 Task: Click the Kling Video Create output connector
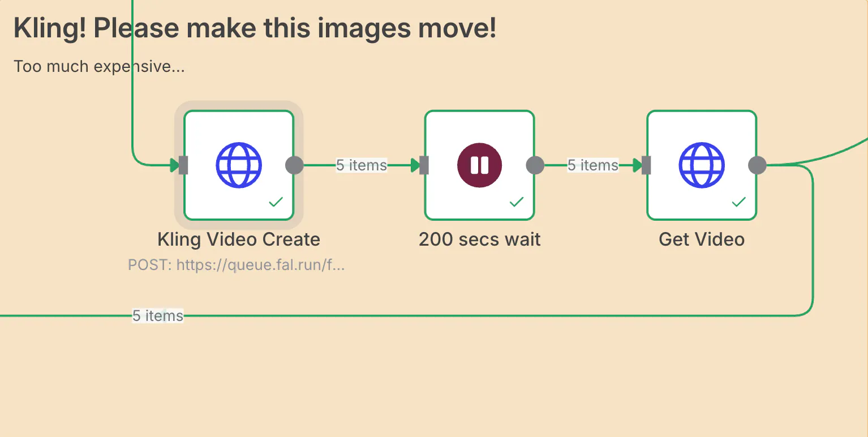(x=294, y=165)
